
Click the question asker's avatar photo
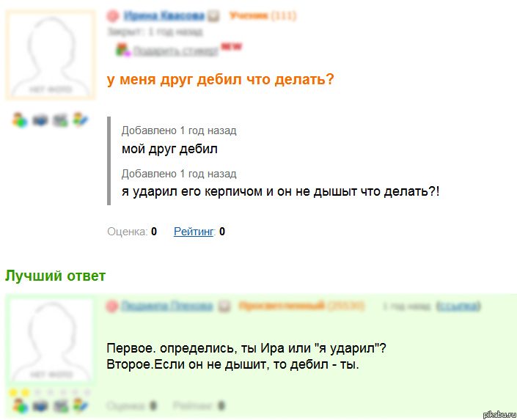coord(50,55)
